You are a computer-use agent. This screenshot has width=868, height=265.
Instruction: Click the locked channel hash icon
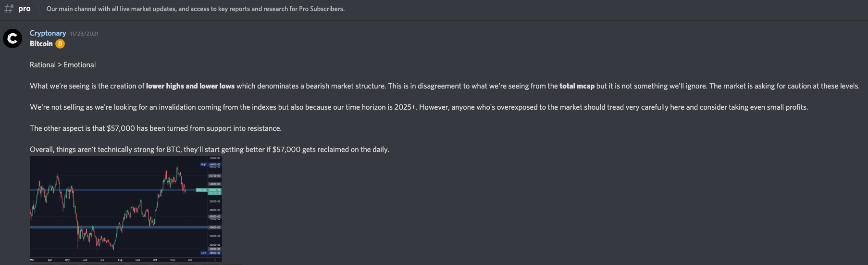pos(9,9)
